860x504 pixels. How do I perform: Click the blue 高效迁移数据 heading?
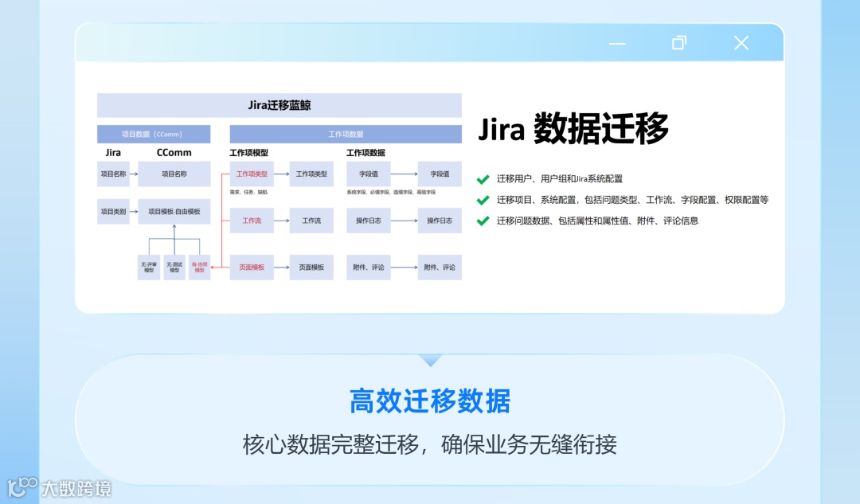[430, 401]
